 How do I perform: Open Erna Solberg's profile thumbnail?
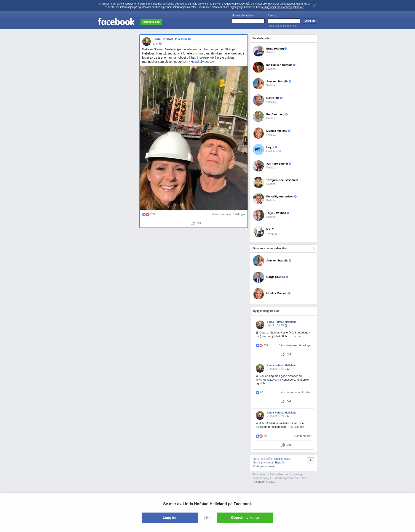coord(259,51)
